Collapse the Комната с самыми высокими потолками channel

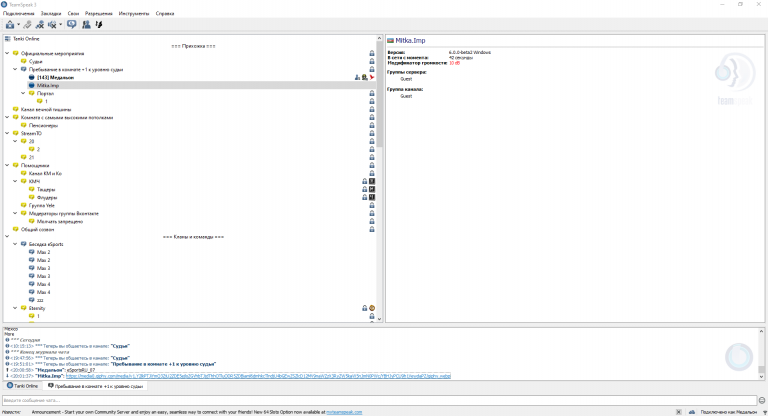click(x=7, y=117)
